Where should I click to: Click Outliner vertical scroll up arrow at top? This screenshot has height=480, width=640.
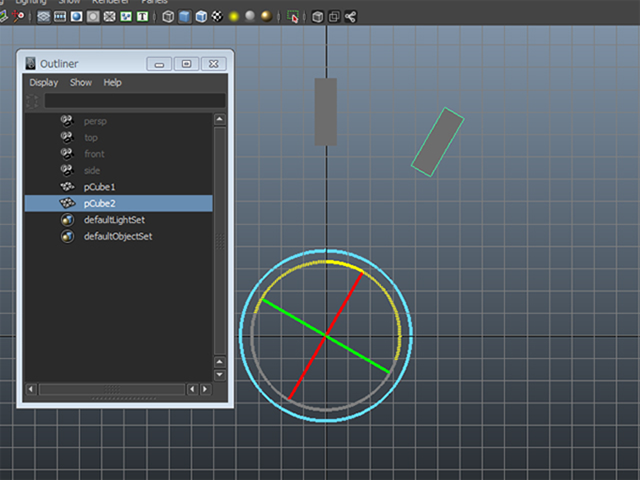220,119
